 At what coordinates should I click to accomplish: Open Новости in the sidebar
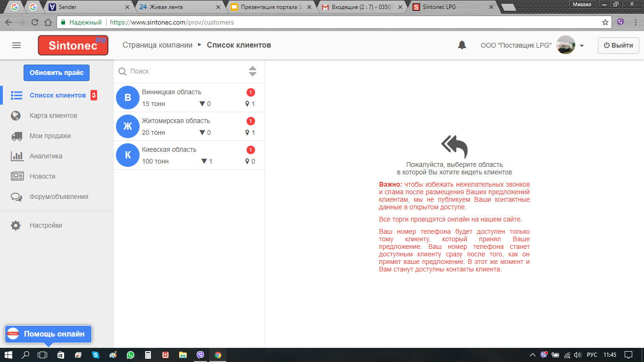(x=42, y=176)
